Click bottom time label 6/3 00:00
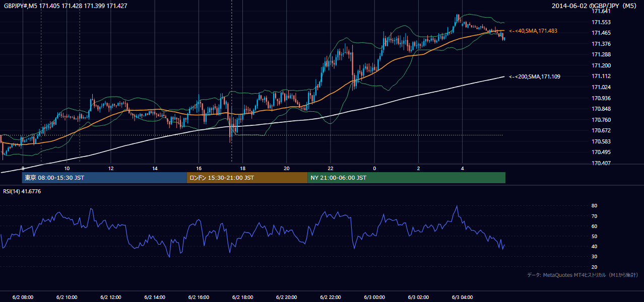Screen dimensions: 644x302 click(x=374, y=297)
